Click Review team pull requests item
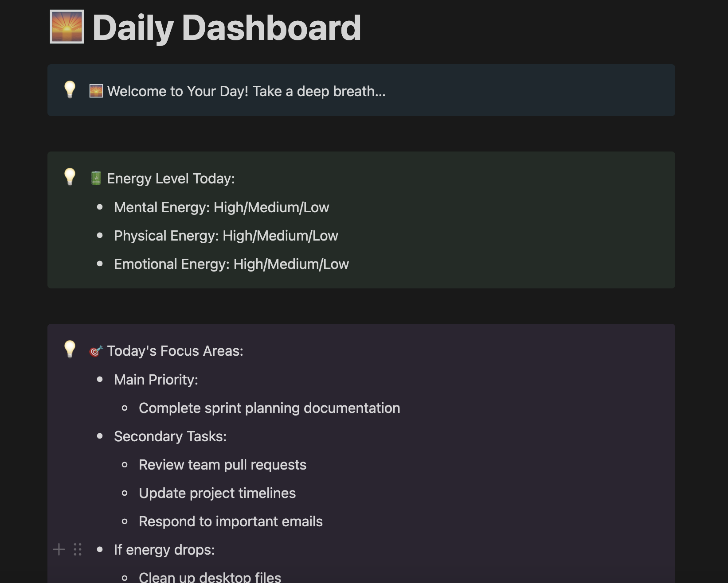Viewport: 728px width, 583px height. pos(222,465)
